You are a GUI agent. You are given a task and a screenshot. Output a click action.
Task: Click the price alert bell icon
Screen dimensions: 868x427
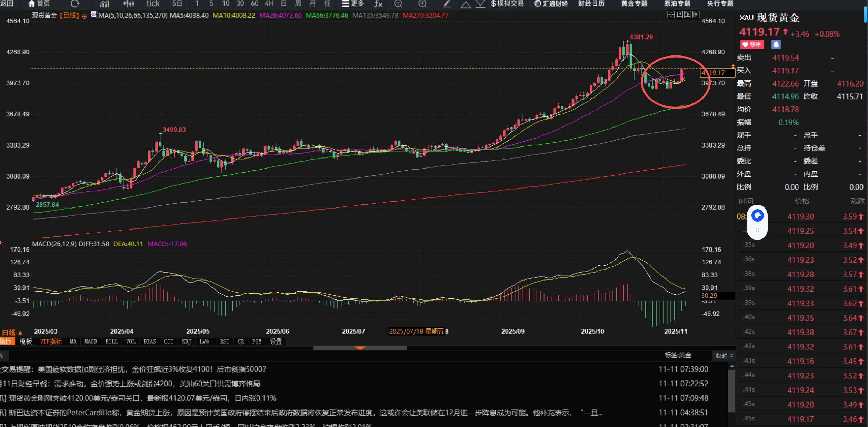tap(776, 44)
